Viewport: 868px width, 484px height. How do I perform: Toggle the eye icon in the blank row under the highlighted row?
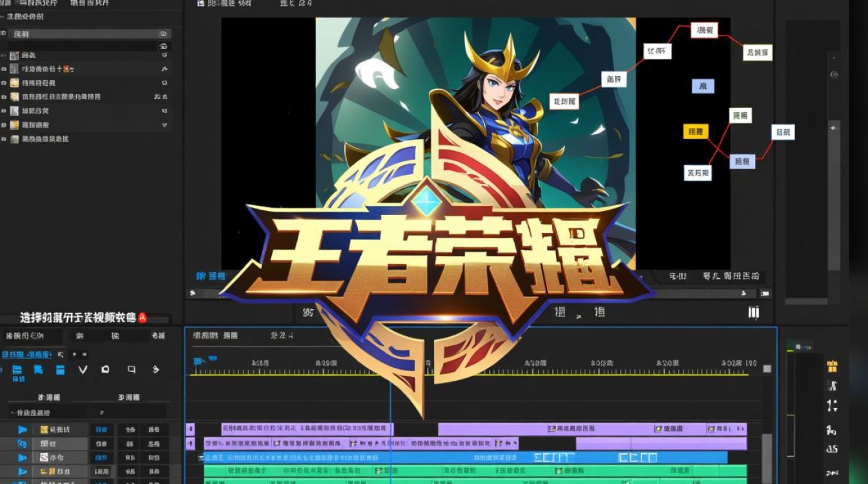(x=163, y=46)
